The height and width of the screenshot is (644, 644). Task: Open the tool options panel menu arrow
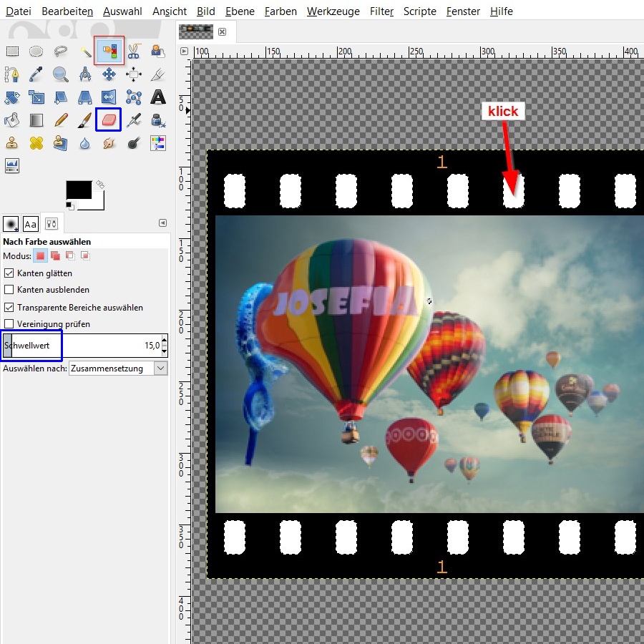[162, 223]
